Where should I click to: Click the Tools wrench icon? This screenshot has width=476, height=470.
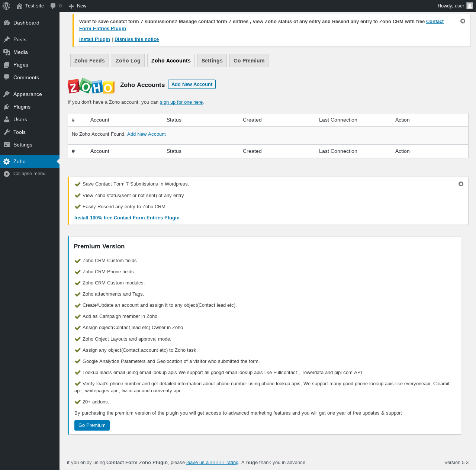click(x=7, y=132)
